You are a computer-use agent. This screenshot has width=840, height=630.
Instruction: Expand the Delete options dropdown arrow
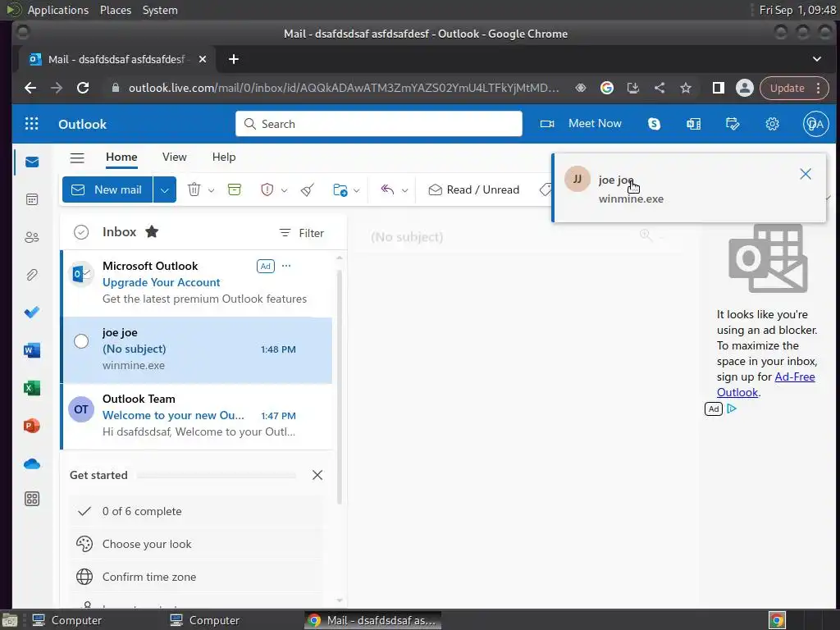211,190
